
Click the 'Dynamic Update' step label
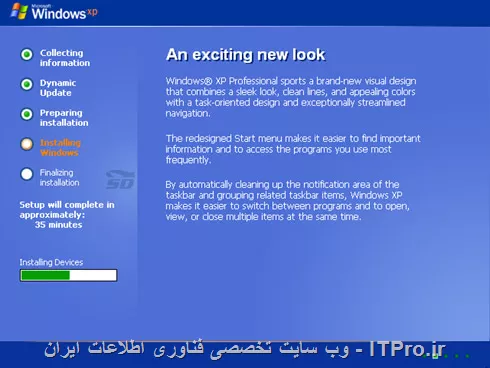click(58, 88)
